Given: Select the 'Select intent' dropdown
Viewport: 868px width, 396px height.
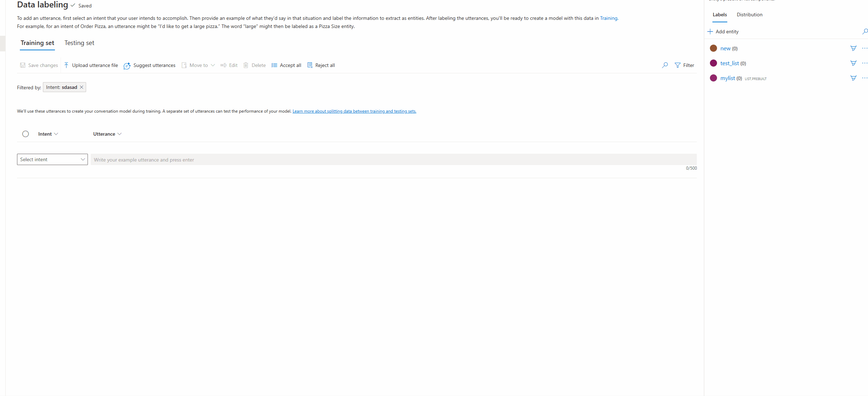Looking at the screenshot, I should pos(52,159).
